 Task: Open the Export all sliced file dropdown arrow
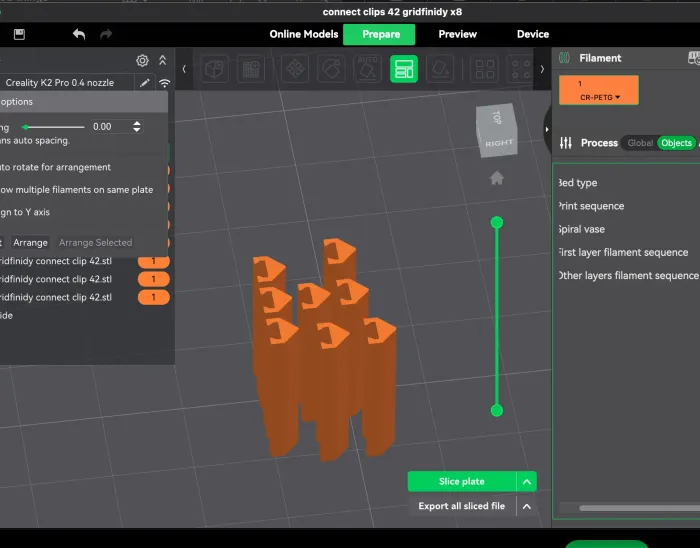(x=527, y=506)
